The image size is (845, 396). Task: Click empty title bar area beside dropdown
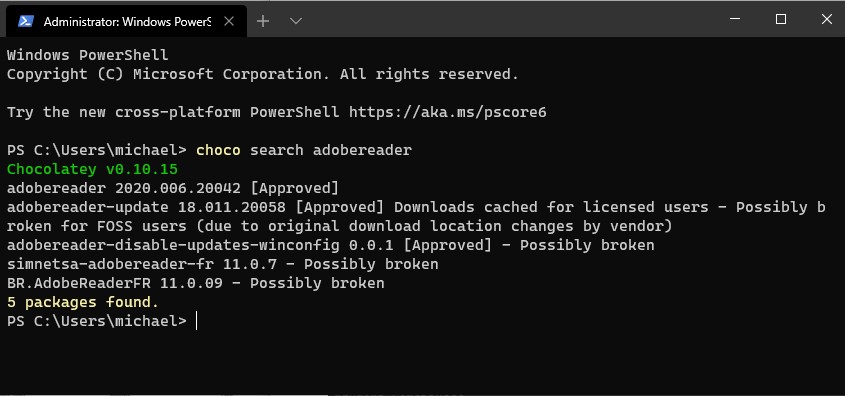tap(507, 20)
